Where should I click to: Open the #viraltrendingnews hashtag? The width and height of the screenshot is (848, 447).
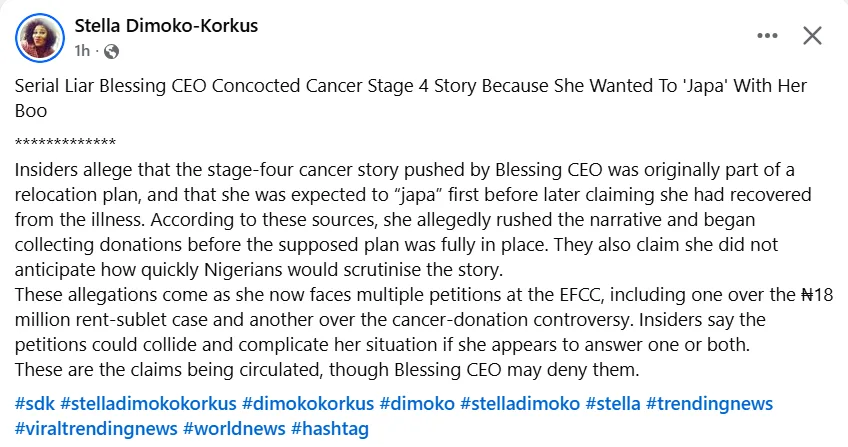point(96,428)
